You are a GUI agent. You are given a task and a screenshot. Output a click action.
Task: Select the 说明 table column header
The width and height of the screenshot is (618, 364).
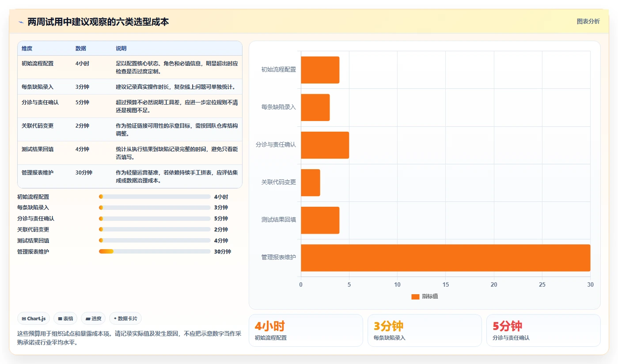121,49
